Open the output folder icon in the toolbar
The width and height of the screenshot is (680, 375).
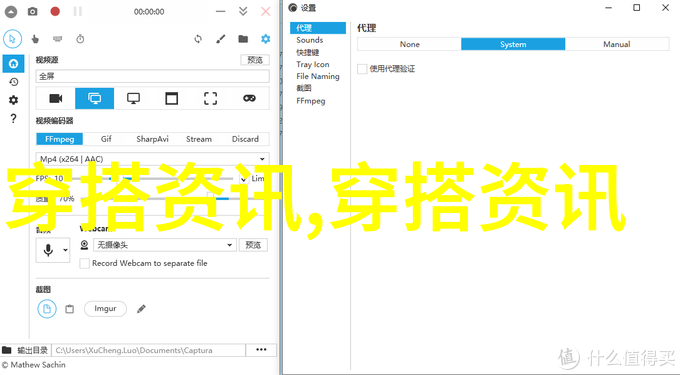point(243,39)
